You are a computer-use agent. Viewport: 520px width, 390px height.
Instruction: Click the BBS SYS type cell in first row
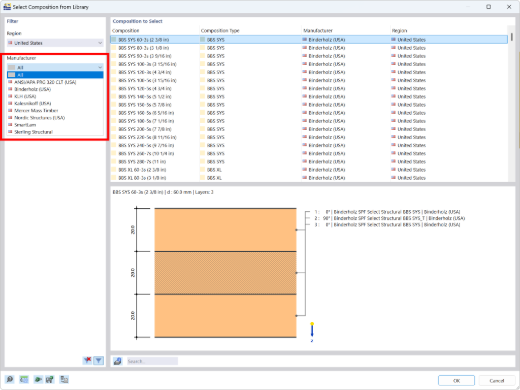[x=250, y=40]
